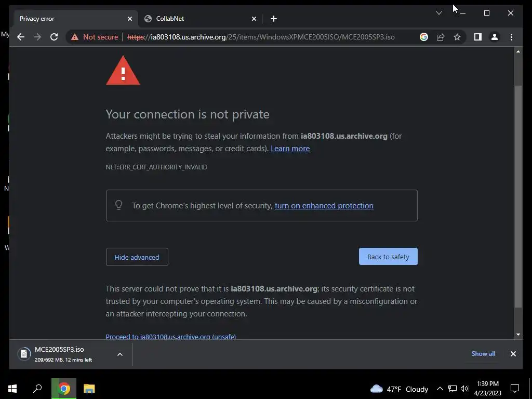Proceed to ia803108.us.archive.org (unsafe)
This screenshot has height=399, width=532.
pyautogui.click(x=170, y=337)
